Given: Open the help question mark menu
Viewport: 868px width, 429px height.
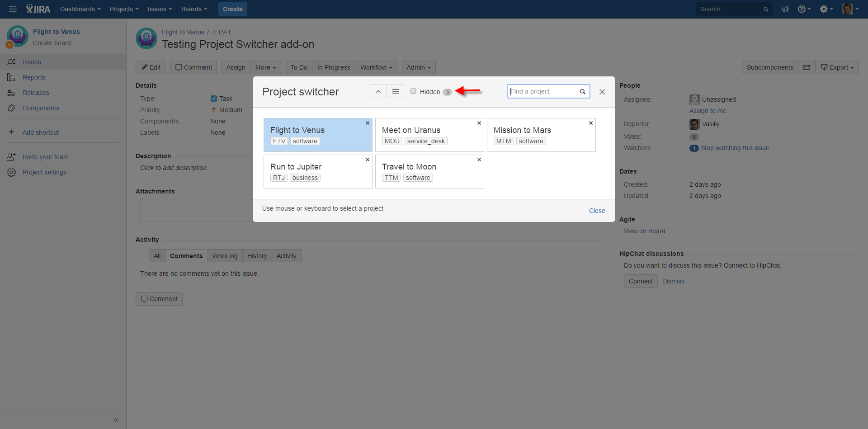Looking at the screenshot, I should click(x=804, y=9).
